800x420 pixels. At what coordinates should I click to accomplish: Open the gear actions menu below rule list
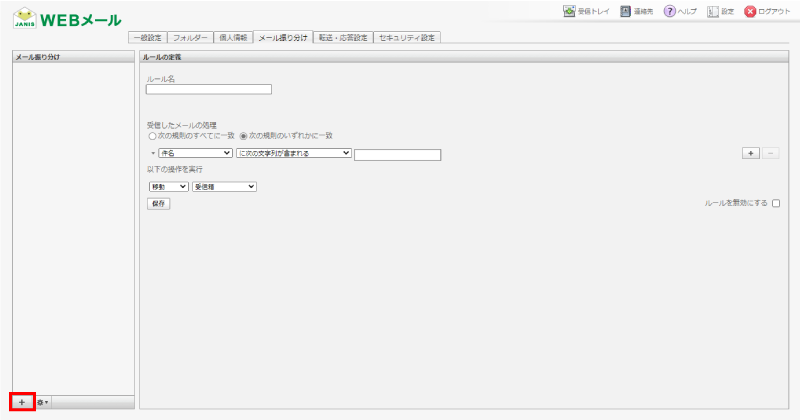[43, 401]
